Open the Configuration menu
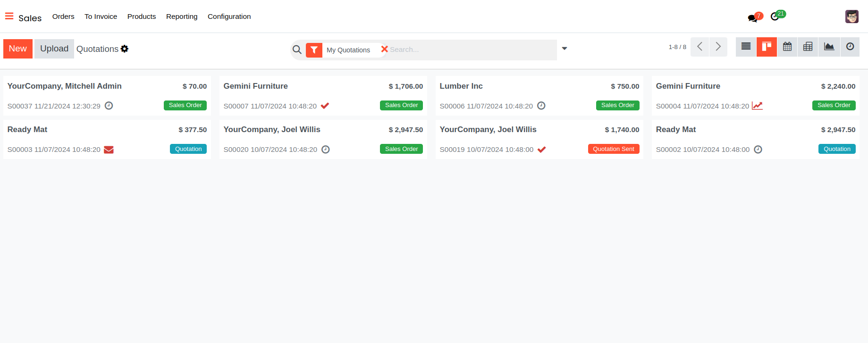Screen dimensions: 868x343 pyautogui.click(x=229, y=17)
